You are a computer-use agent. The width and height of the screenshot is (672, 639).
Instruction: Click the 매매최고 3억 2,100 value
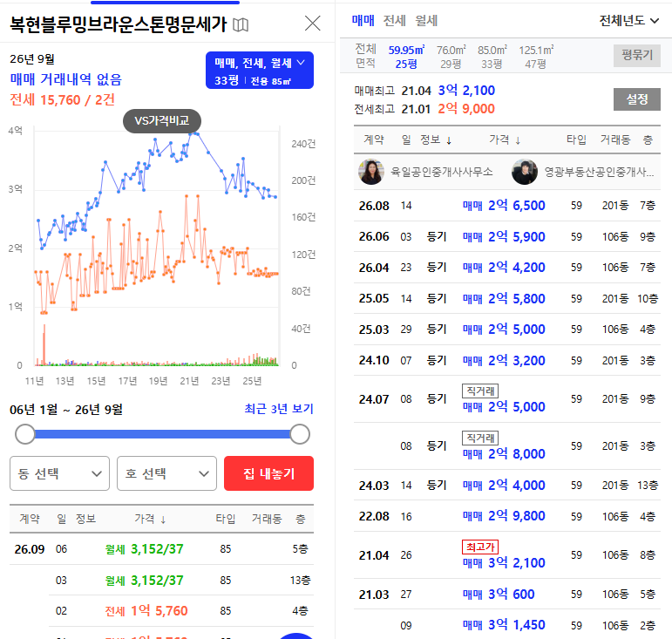[466, 91]
